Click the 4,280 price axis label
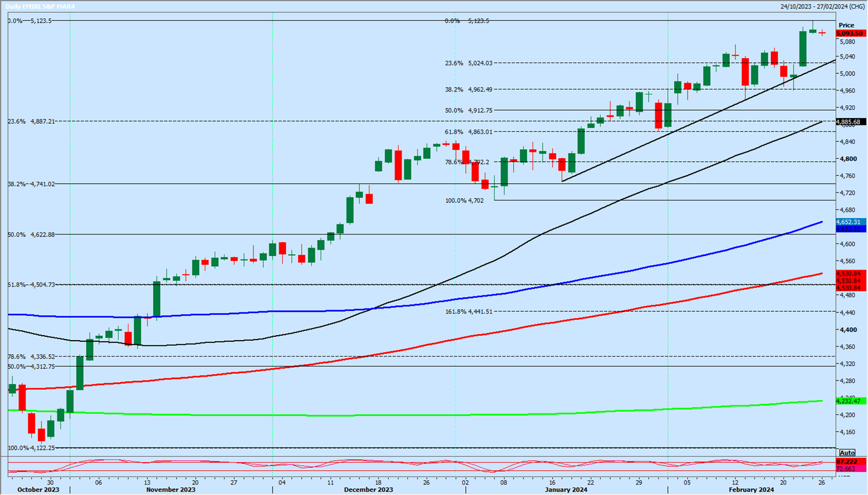Image resolution: width=868 pixels, height=495 pixels. 847,381
